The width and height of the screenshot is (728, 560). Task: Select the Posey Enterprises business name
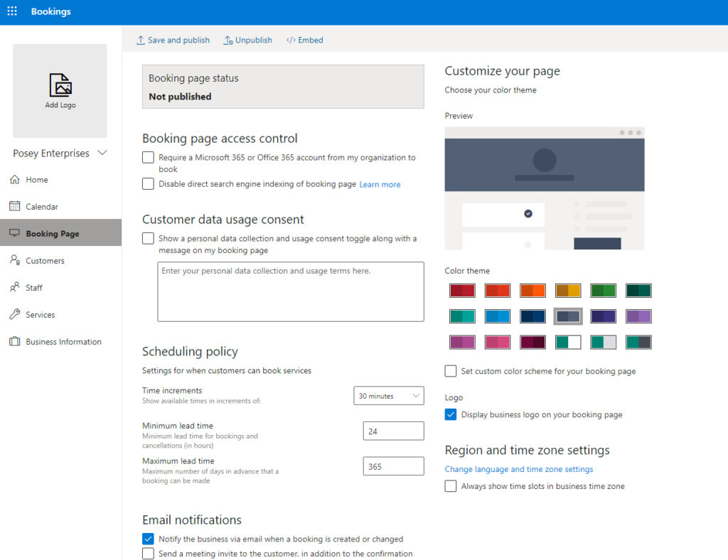(51, 153)
